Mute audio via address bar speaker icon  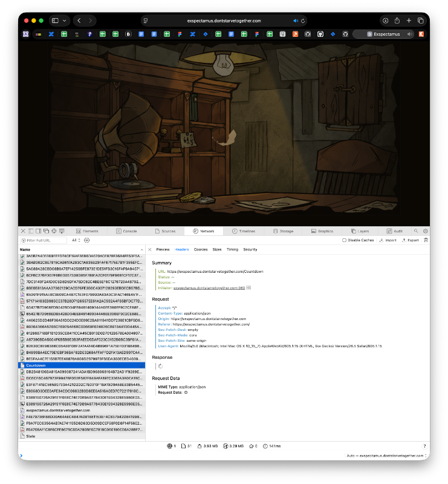(x=295, y=21)
